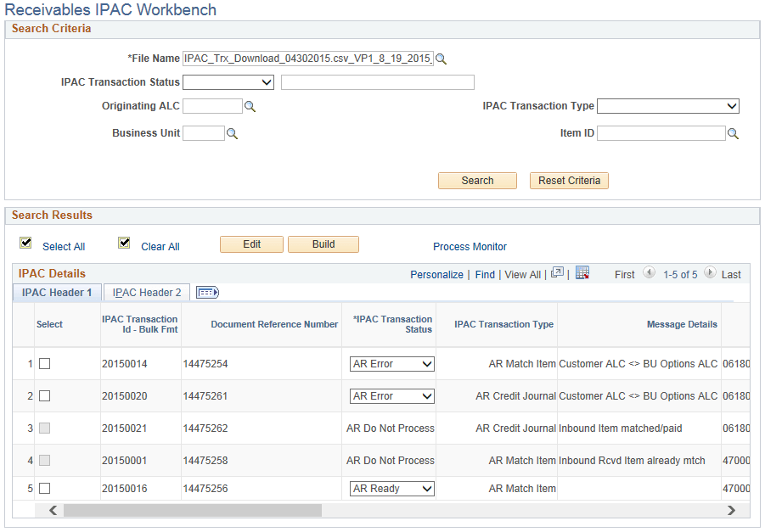Open the AR Ready dropdown on row 5
The width and height of the screenshot is (765, 532).
pos(391,488)
